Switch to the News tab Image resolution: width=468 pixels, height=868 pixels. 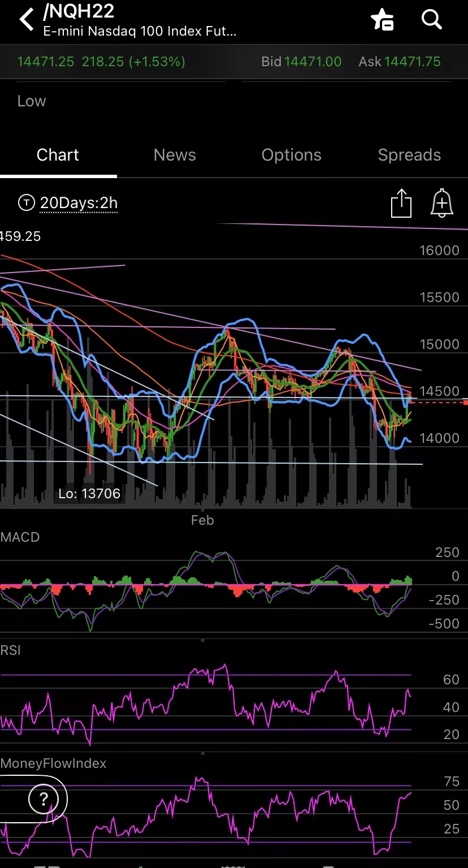tap(175, 155)
